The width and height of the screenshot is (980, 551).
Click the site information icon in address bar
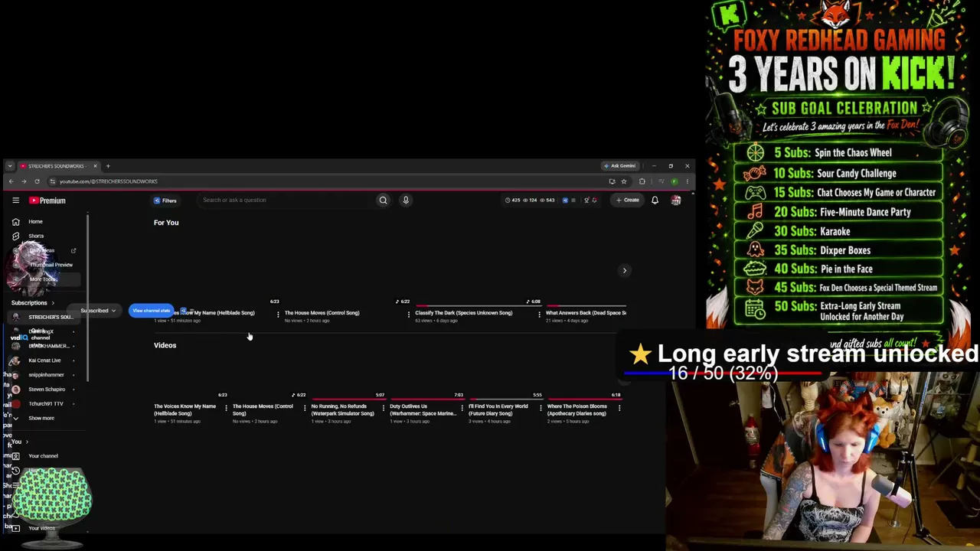(52, 181)
